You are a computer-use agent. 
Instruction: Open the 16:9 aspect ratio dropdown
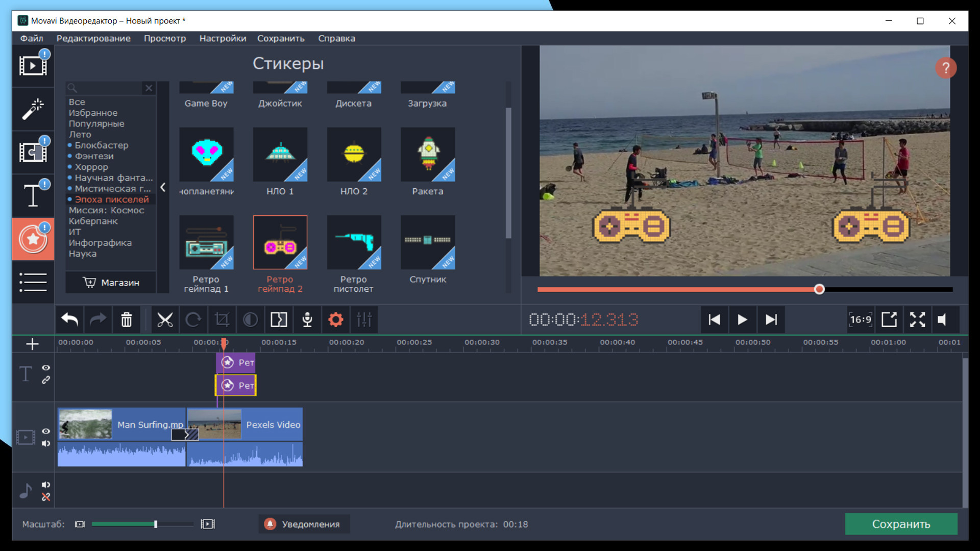[x=861, y=320]
